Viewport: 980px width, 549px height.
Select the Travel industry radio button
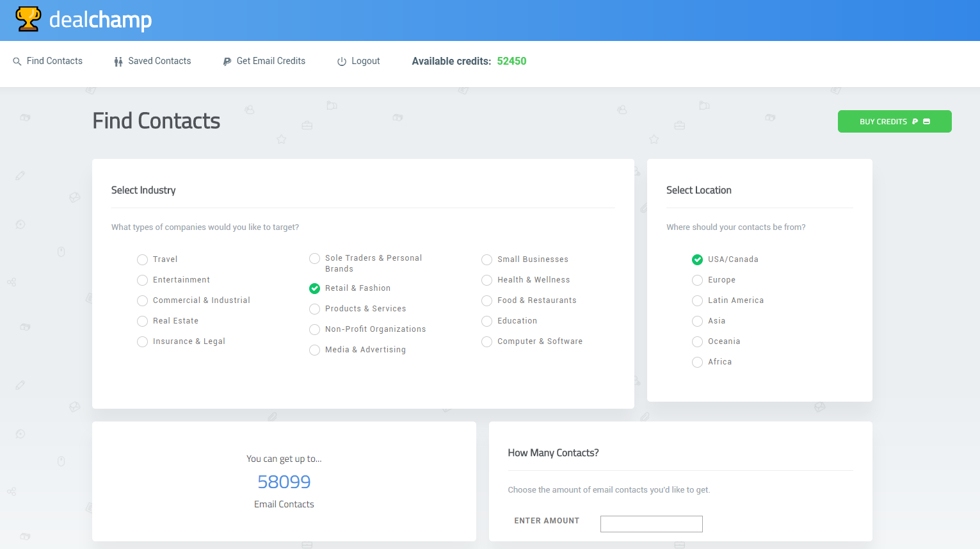click(142, 259)
